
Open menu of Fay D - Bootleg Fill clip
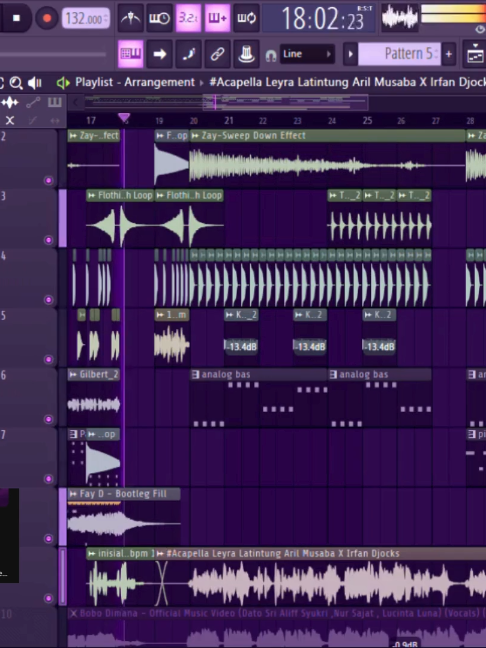point(73,494)
